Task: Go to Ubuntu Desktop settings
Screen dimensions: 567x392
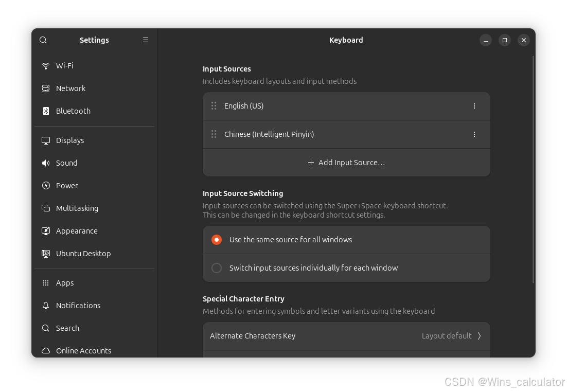Action: [x=94, y=254]
